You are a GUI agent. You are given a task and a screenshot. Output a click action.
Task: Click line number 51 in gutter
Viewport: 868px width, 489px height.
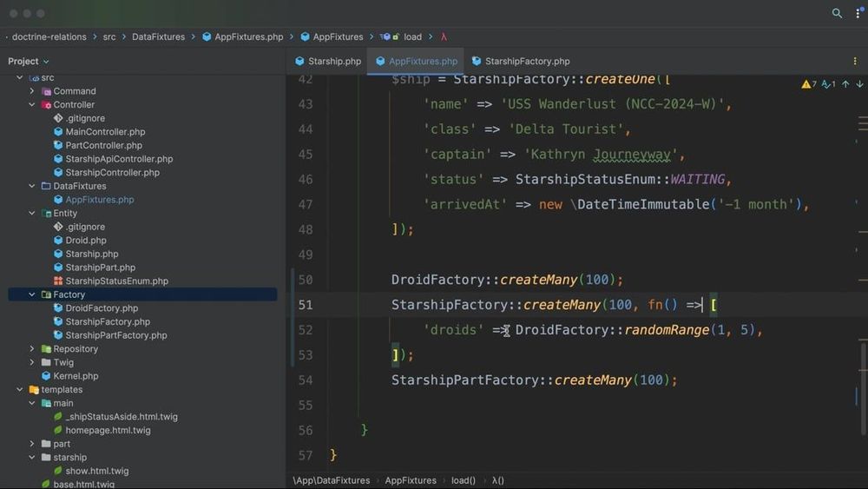(305, 305)
